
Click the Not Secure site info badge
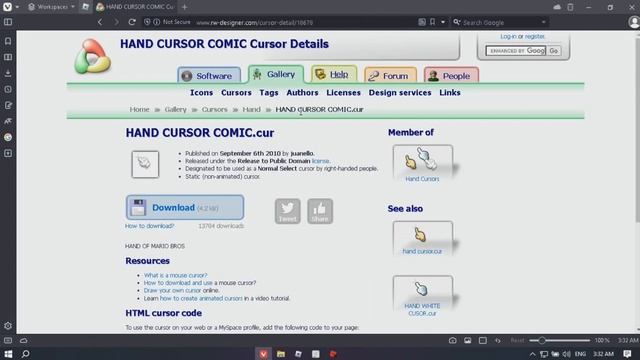[172, 22]
